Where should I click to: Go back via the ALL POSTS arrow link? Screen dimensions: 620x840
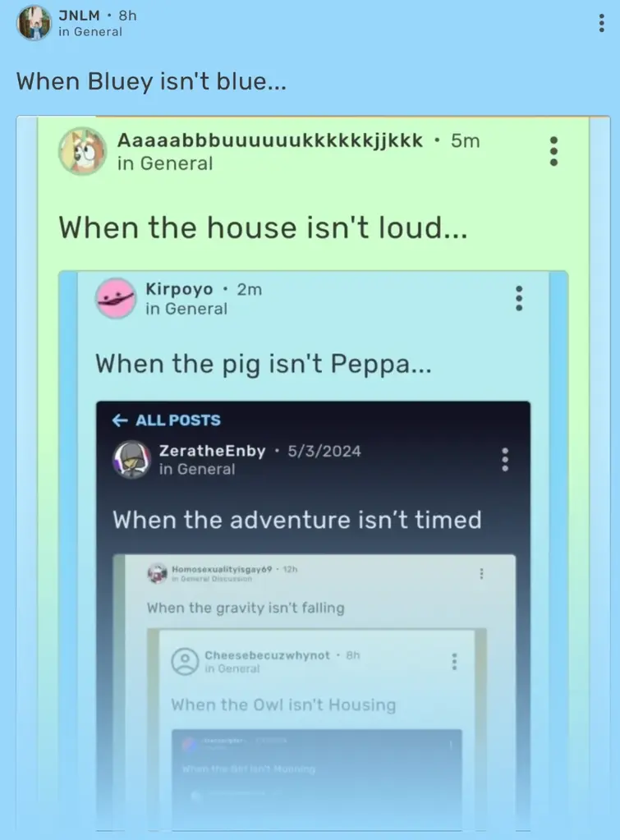pos(166,420)
